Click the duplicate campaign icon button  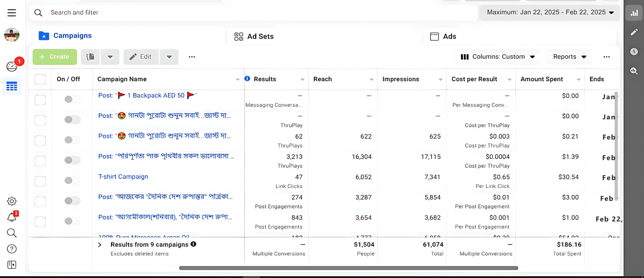90,57
